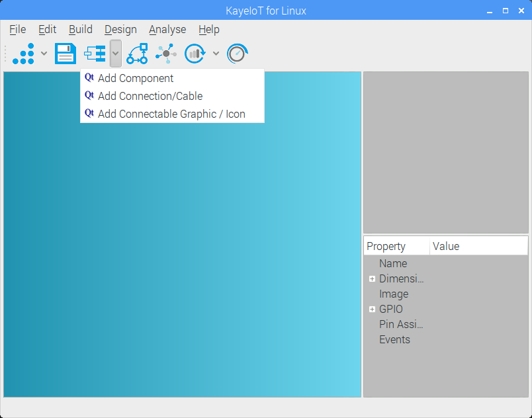The image size is (532, 418).
Task: Expand the GPIO property row
Action: [372, 309]
